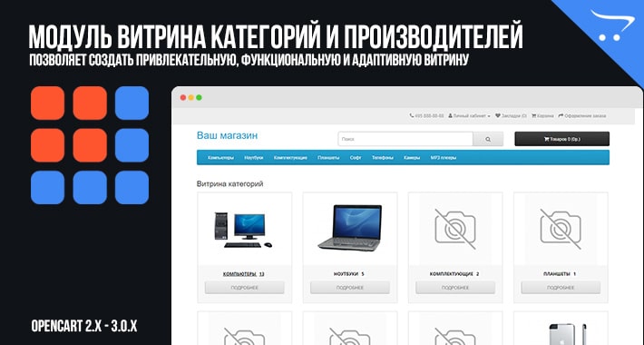
Task: Expand the Личный кабинет dropdown
Action: click(469, 116)
